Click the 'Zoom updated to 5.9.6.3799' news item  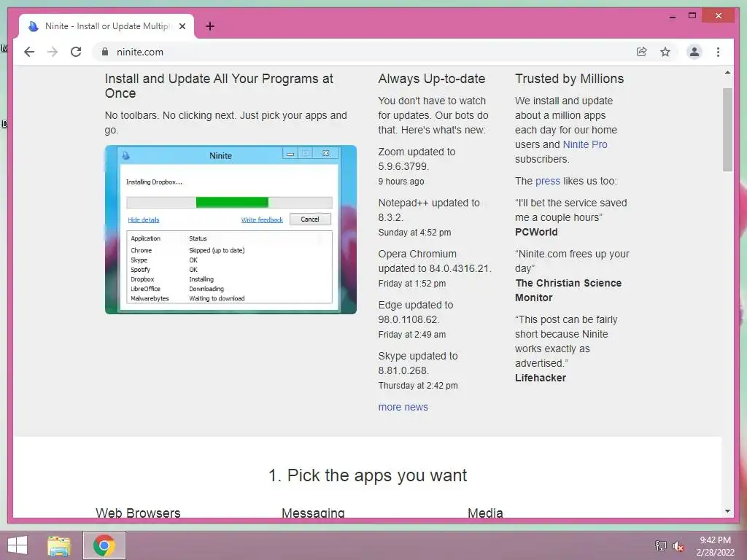coord(417,159)
